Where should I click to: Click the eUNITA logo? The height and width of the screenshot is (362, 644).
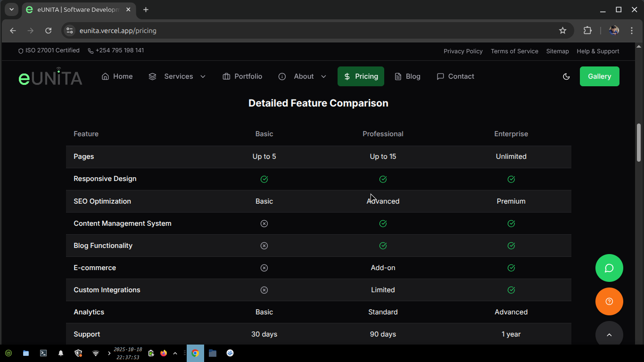50,77
